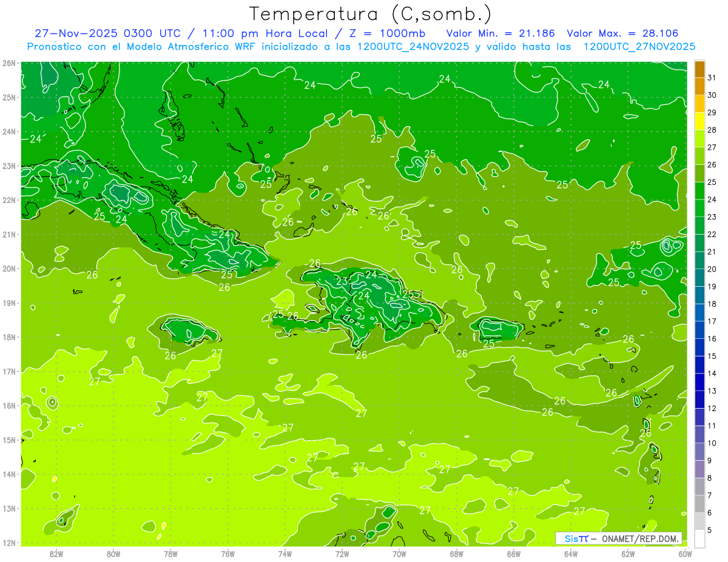Click the 76W longitude axis label

click(227, 554)
